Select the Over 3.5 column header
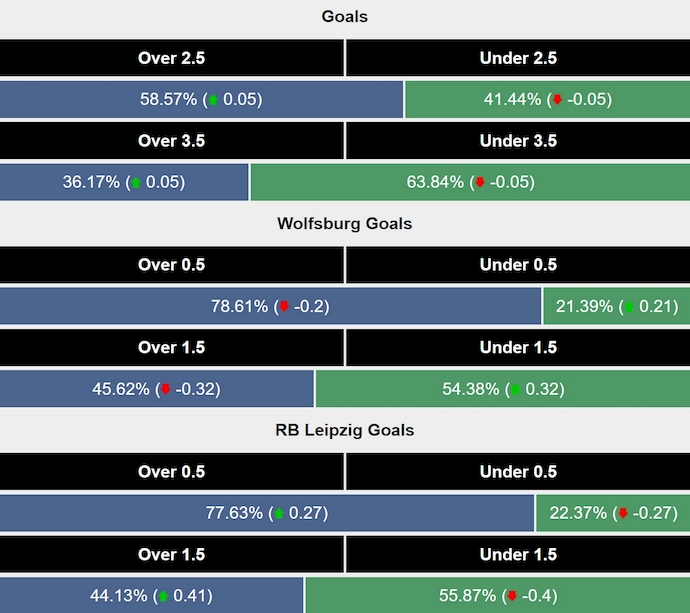 coord(171,141)
